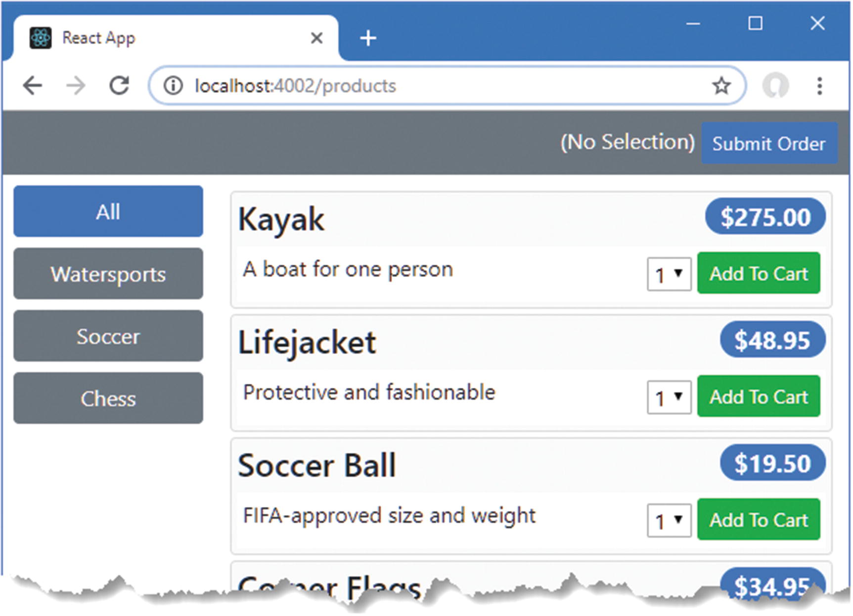The width and height of the screenshot is (853, 616).
Task: Add the Kayak to cart
Action: [759, 273]
